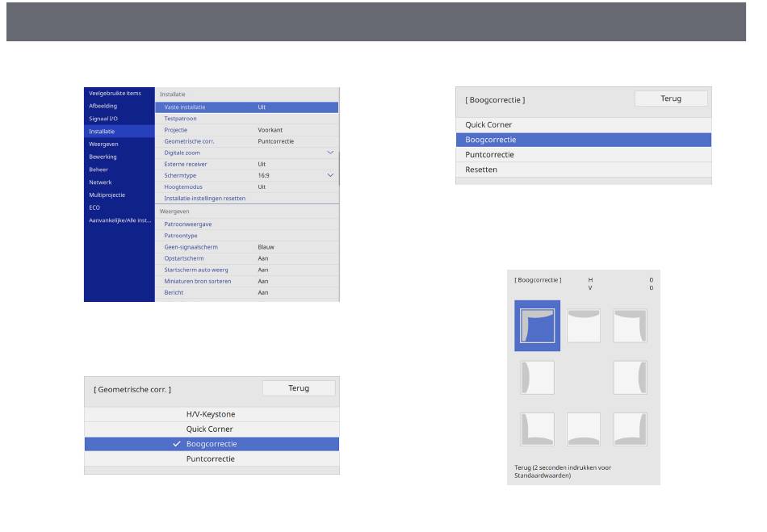Select Puntcorrectie in Boogcorrectie dialog
Screen dimensions: 767x532
(584, 154)
